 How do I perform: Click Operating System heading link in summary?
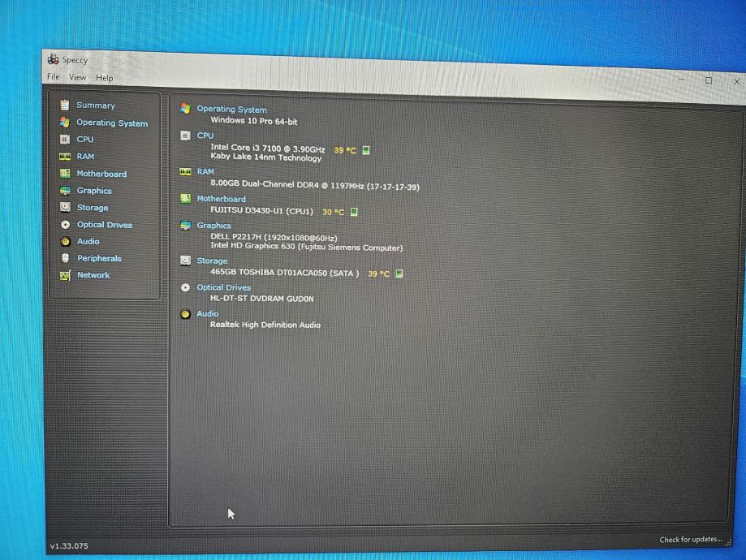click(231, 110)
